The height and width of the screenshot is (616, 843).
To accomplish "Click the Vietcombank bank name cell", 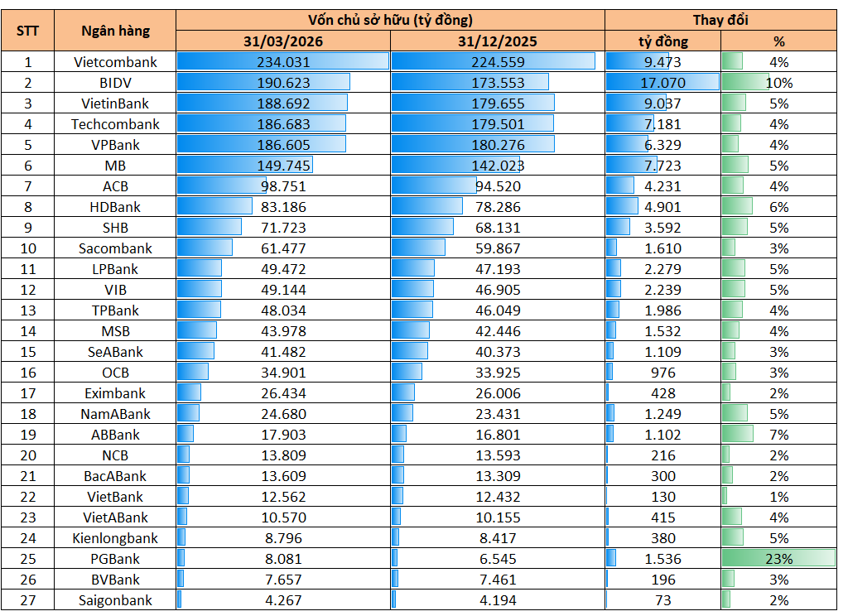I will 115,62.
